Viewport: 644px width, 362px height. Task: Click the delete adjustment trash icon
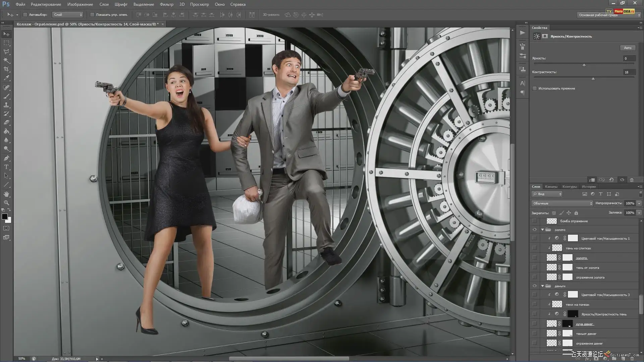pyautogui.click(x=632, y=180)
